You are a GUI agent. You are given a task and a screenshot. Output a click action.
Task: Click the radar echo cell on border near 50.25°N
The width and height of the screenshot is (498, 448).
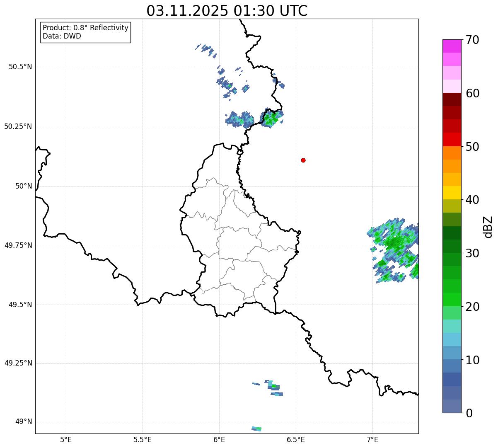point(272,118)
